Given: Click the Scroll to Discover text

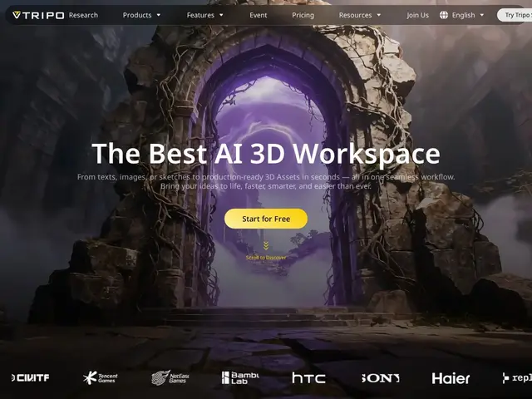Looking at the screenshot, I should [x=266, y=258].
